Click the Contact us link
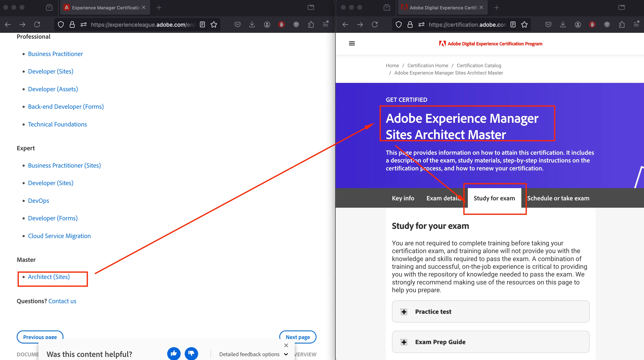 (62, 301)
